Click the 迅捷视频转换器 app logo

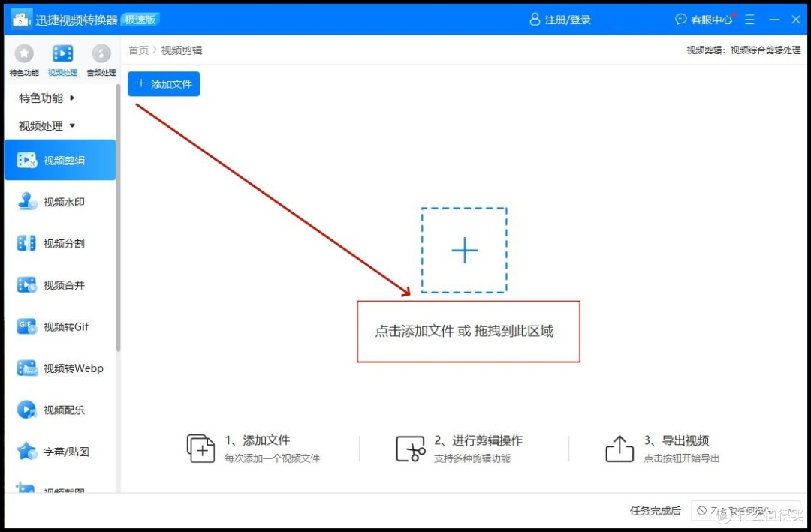pyautogui.click(x=21, y=20)
